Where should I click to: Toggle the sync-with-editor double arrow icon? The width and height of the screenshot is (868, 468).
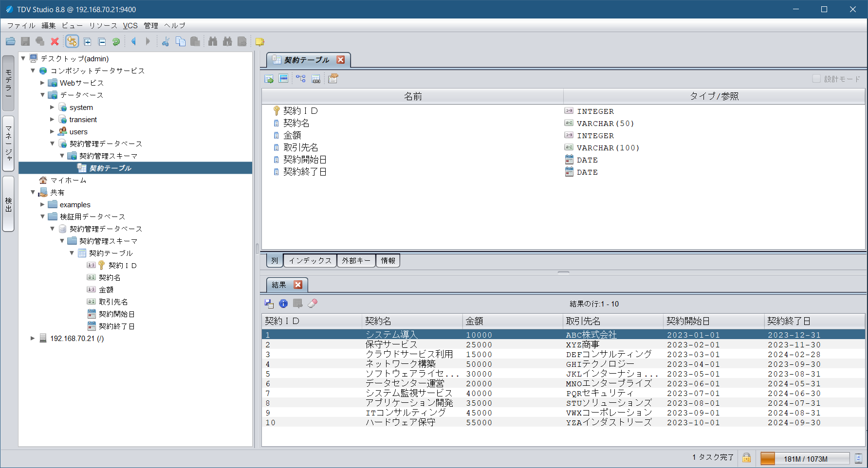pyautogui.click(x=72, y=42)
